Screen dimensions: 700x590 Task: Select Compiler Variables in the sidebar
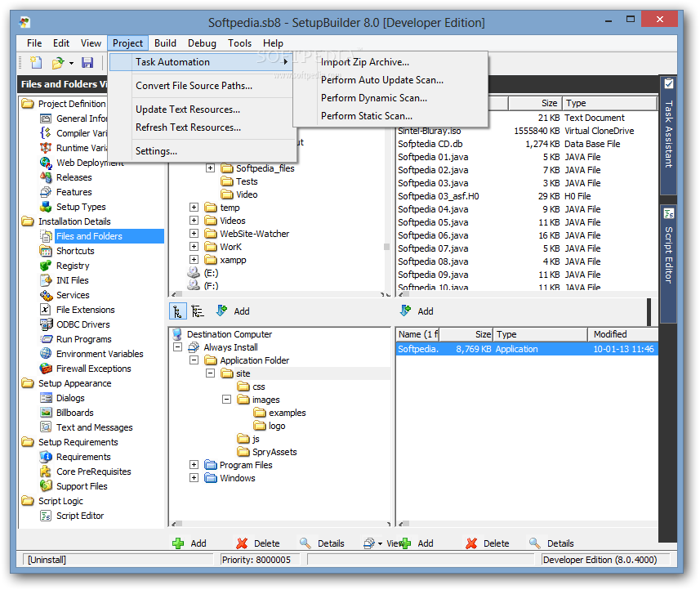[x=81, y=133]
